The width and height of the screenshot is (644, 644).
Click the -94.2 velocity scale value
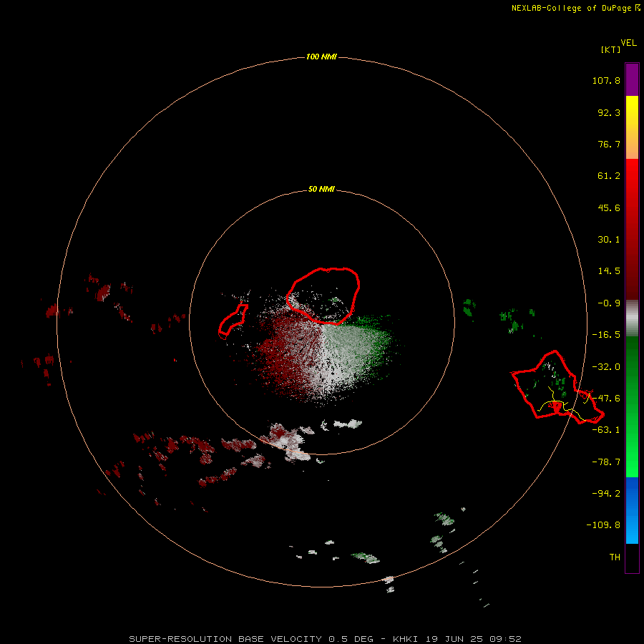pos(606,494)
